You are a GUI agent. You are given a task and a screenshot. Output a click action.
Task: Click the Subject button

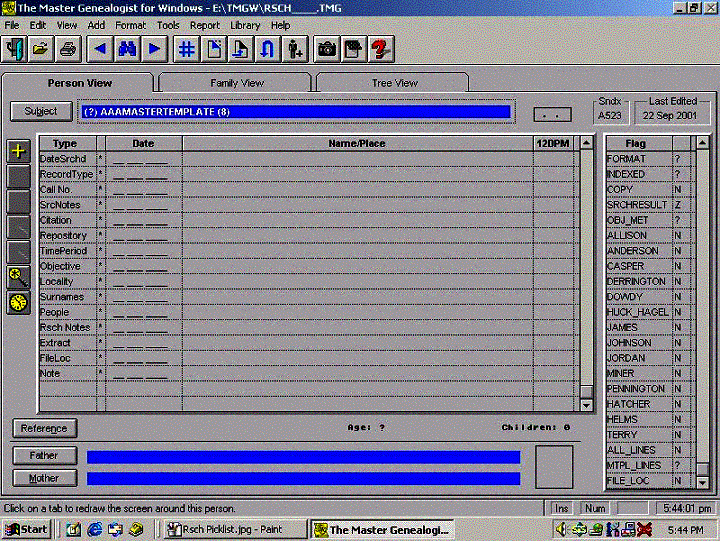click(41, 111)
